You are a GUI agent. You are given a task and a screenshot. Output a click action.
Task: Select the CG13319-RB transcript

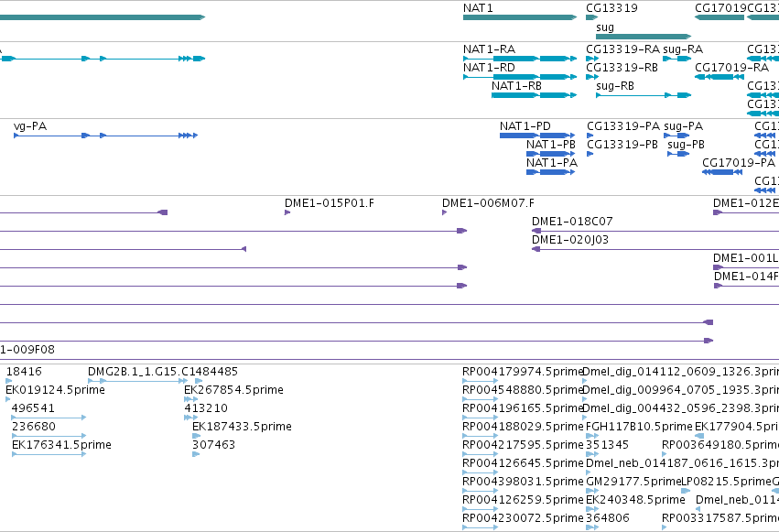[592, 77]
